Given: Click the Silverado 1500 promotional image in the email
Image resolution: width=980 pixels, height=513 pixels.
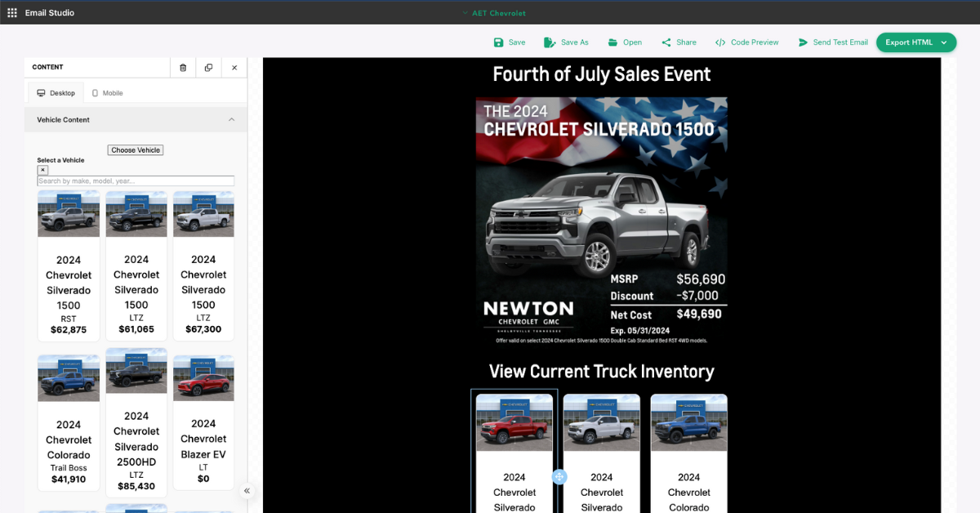Looking at the screenshot, I should 602,222.
